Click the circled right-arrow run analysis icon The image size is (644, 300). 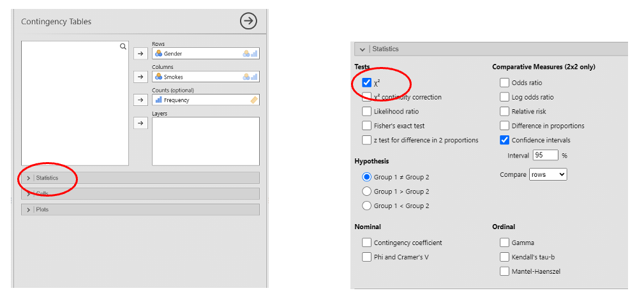(x=248, y=21)
